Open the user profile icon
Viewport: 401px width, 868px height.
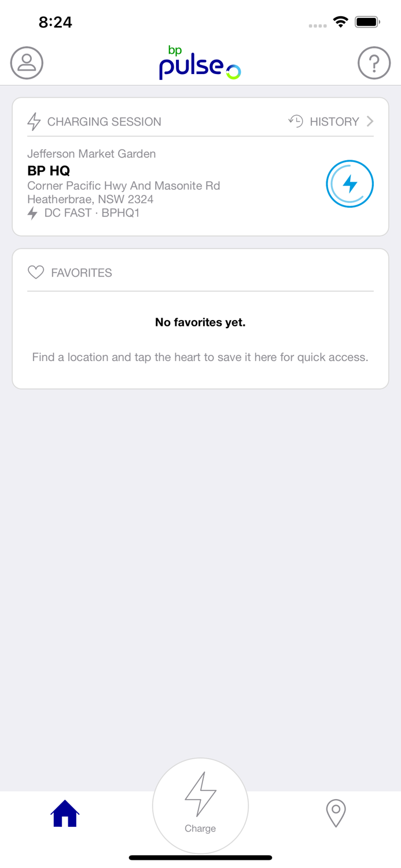[x=27, y=62]
